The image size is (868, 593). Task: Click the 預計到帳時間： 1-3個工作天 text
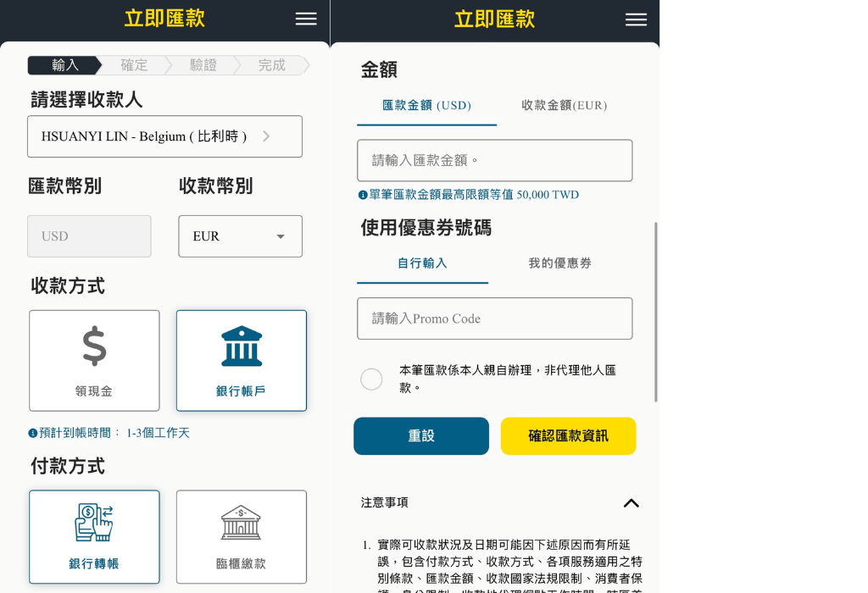(x=114, y=433)
